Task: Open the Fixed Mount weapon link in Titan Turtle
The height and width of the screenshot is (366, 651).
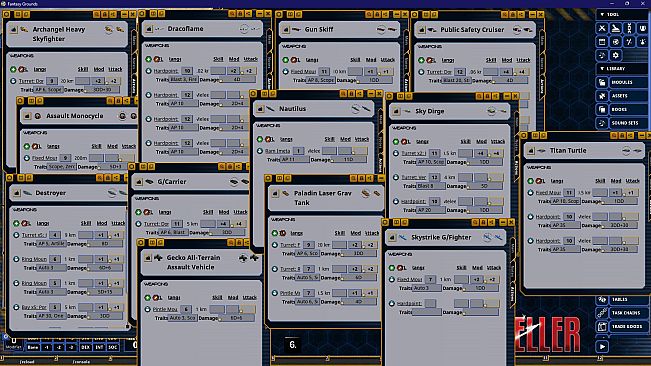Action: pyautogui.click(x=548, y=193)
